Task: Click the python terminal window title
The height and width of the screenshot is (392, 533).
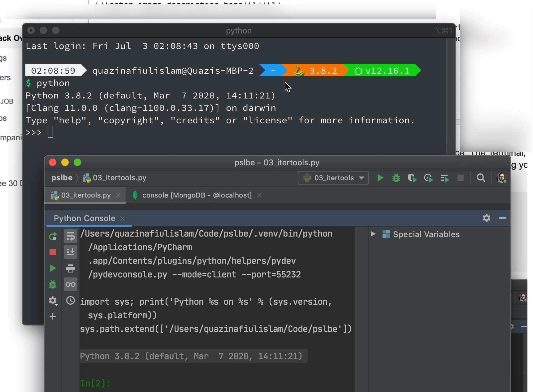Action: (239, 31)
